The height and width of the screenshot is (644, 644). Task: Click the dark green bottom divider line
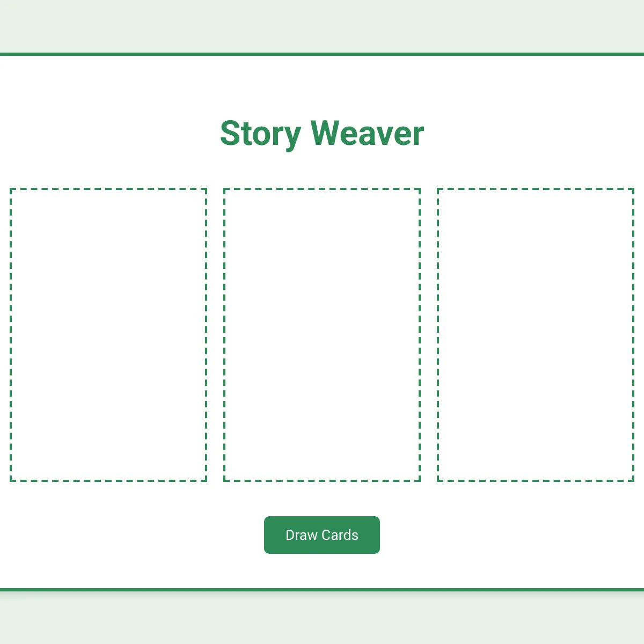point(322,590)
